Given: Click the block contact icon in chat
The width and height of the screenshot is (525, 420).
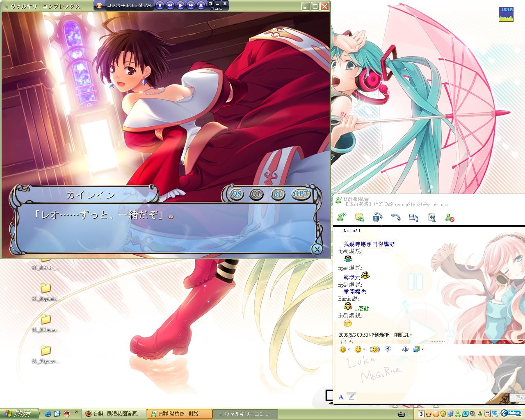Looking at the screenshot, I should tap(450, 217).
